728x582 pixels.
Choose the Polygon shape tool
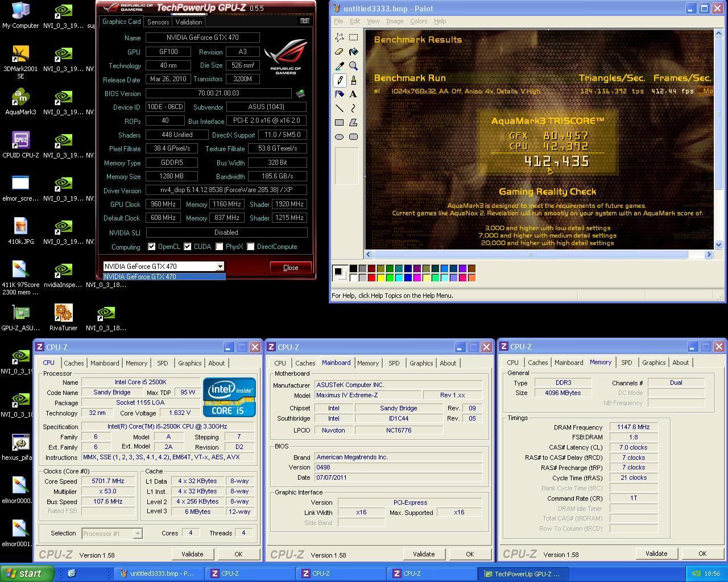[x=353, y=122]
